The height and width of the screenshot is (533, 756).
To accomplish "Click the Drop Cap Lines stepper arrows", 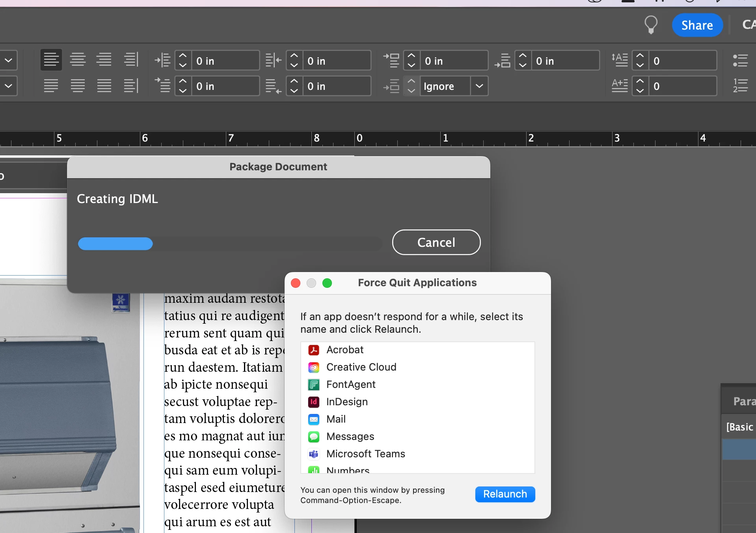I will 640,60.
